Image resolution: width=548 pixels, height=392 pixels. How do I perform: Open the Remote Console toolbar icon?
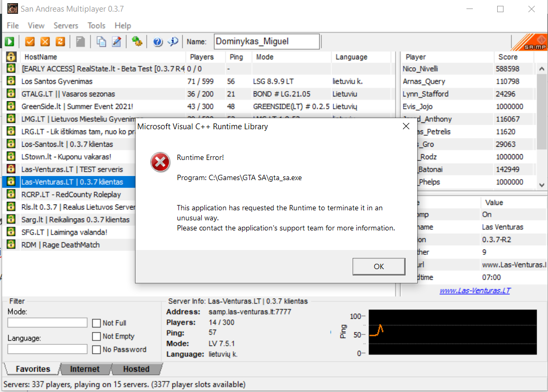coord(137,42)
